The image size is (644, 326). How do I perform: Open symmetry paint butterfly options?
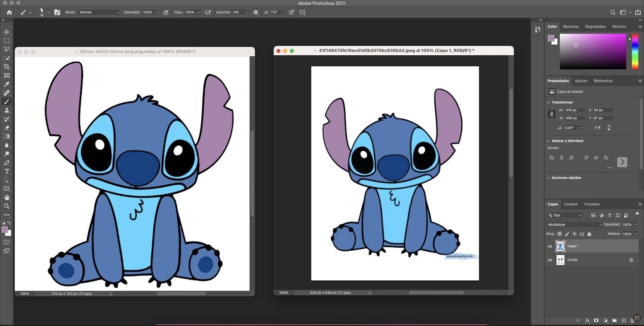coord(303,12)
